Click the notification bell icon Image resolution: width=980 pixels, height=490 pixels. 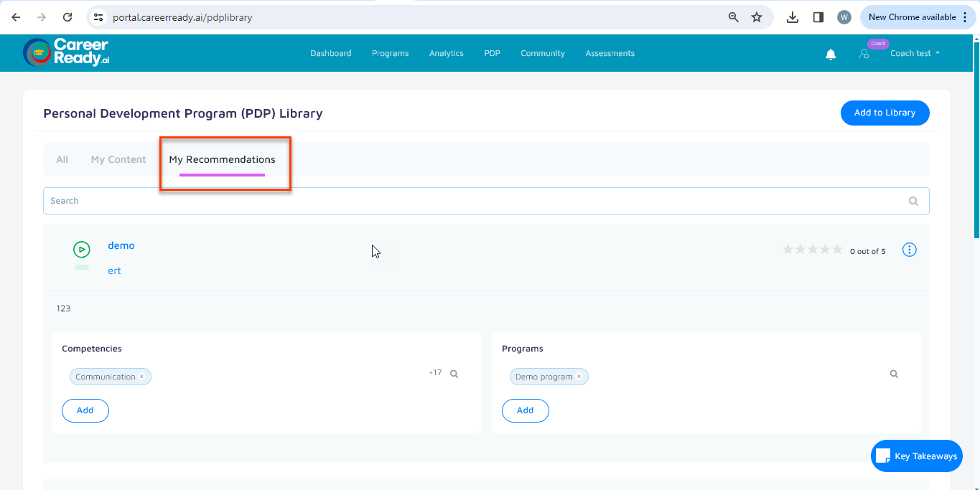coord(831,55)
